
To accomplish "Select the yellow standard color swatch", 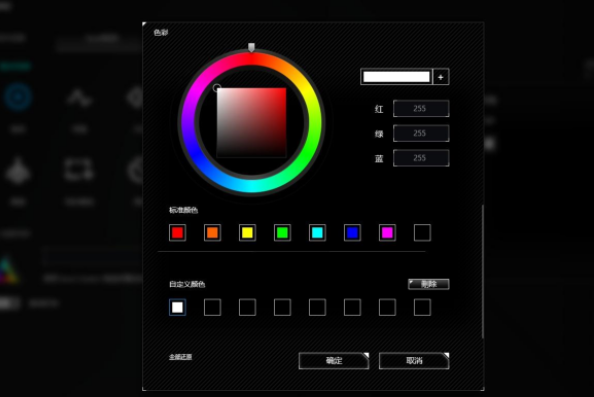I will 247,233.
